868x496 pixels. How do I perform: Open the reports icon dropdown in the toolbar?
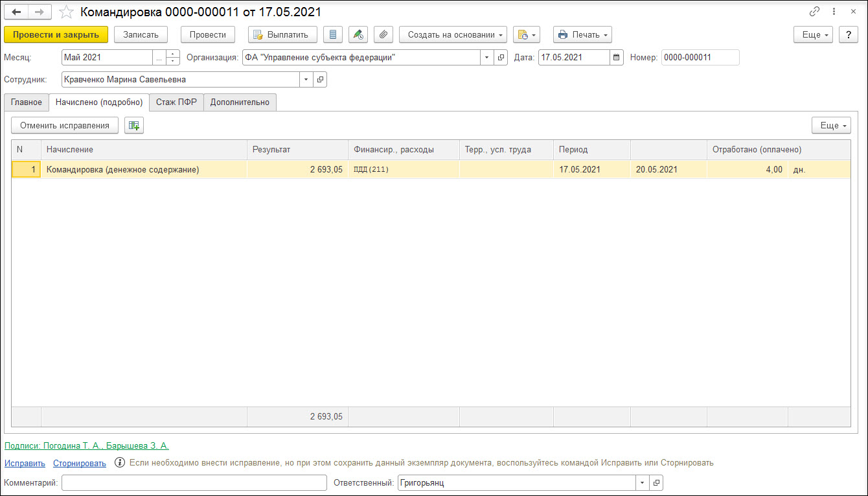(x=526, y=34)
